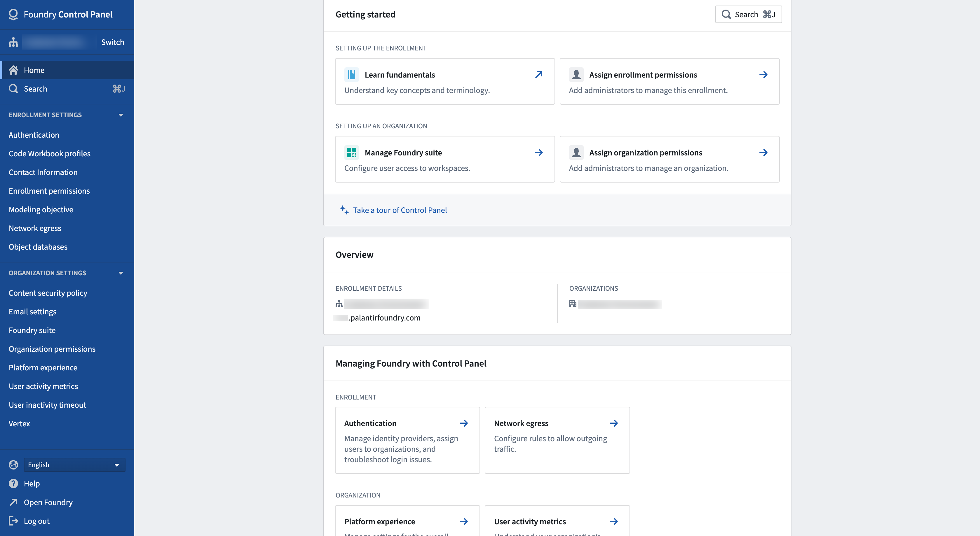Click the Home house icon in sidebar

tap(13, 70)
